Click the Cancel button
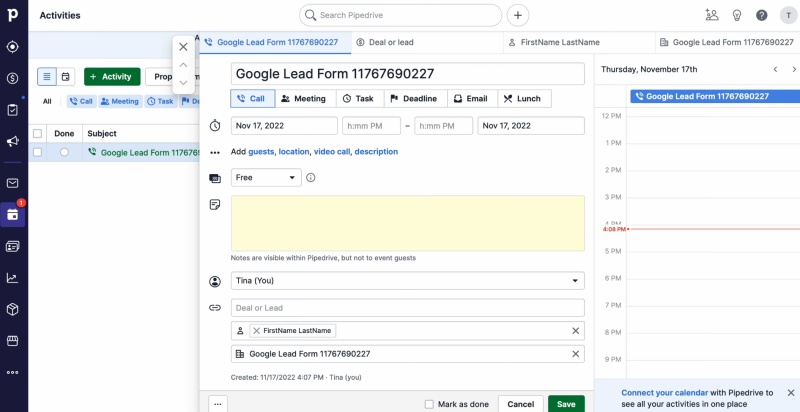Screen dimensions: 800x412 (521, 404)
